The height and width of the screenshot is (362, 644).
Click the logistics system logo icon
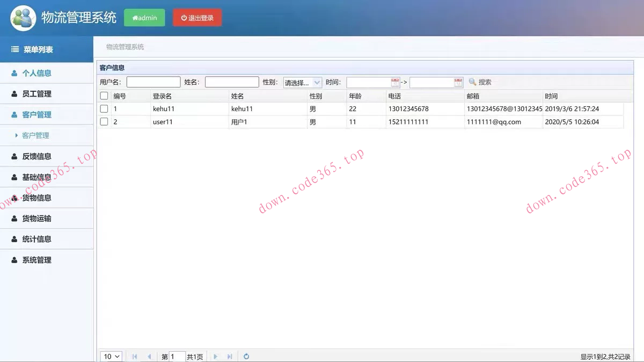23,18
